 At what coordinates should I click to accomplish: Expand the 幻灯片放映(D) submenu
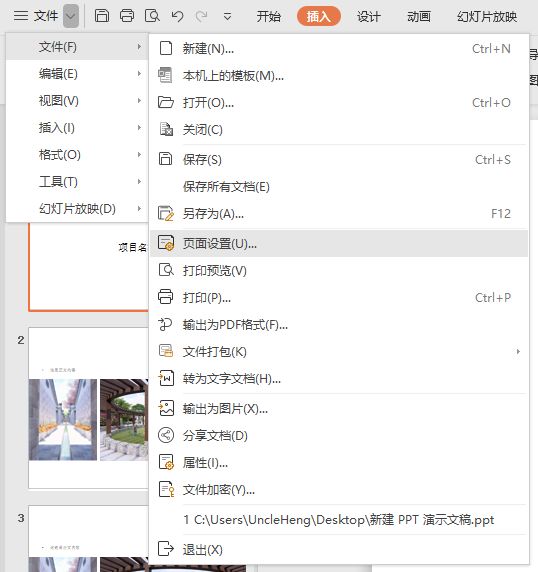point(77,209)
